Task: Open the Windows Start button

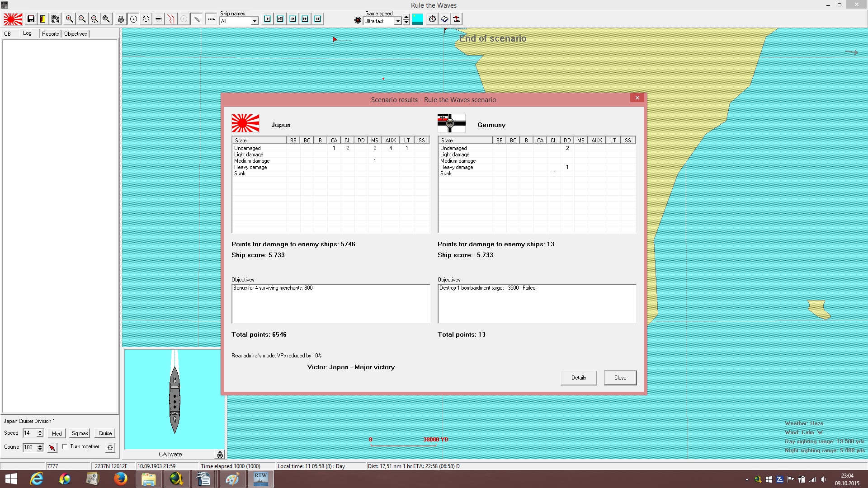Action: [x=11, y=479]
